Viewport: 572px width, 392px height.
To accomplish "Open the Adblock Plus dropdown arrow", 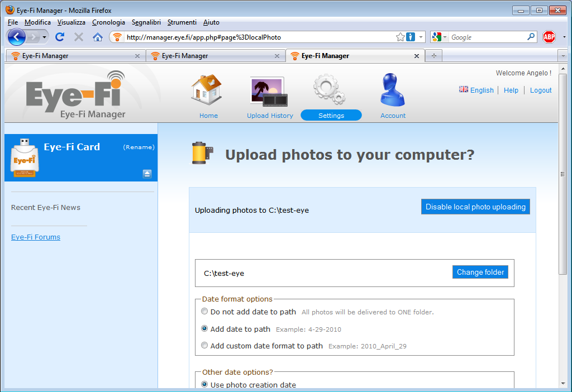I will (564, 37).
